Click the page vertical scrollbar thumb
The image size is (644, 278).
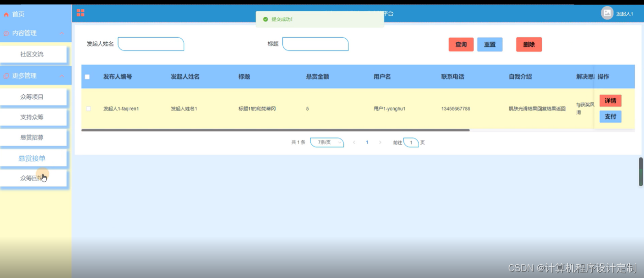pos(641,172)
